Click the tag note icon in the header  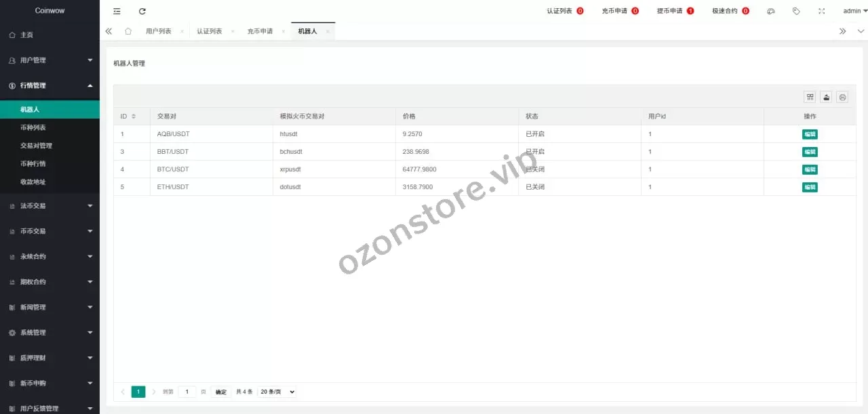(796, 12)
